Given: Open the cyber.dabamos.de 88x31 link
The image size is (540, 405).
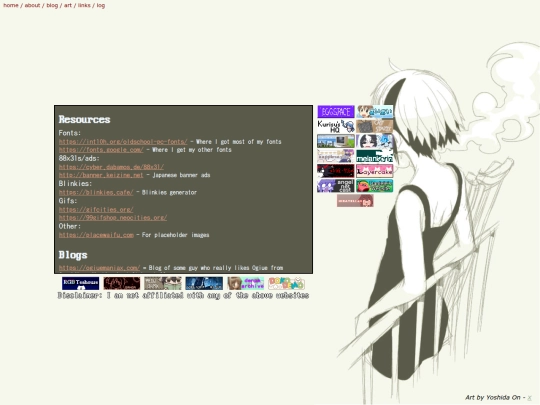Looking at the screenshot, I should tap(111, 167).
